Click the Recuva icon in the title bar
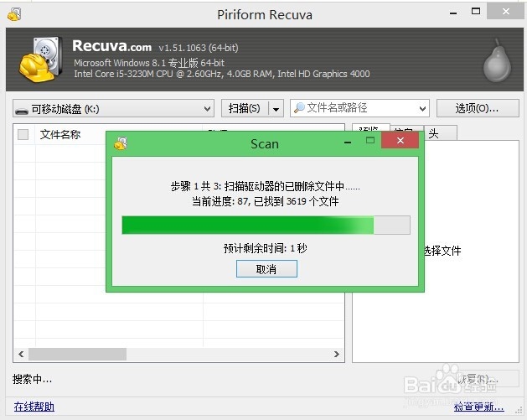This screenshot has width=527, height=420. coord(14,14)
